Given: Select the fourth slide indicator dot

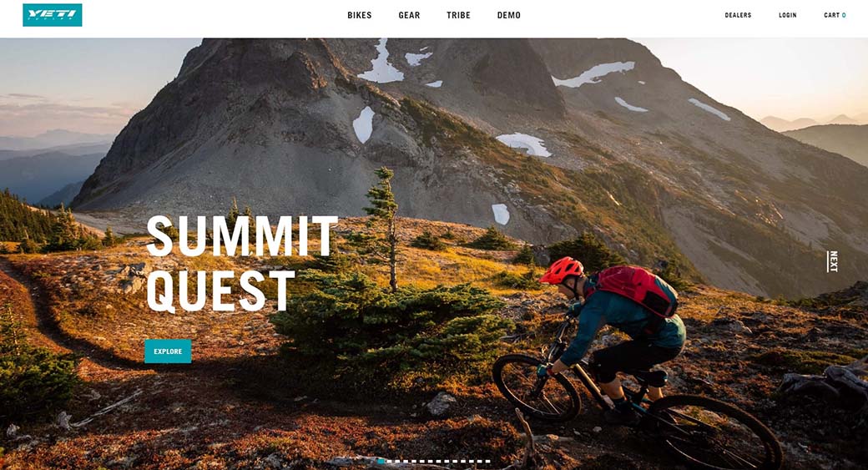Looking at the screenshot, I should click(x=406, y=461).
